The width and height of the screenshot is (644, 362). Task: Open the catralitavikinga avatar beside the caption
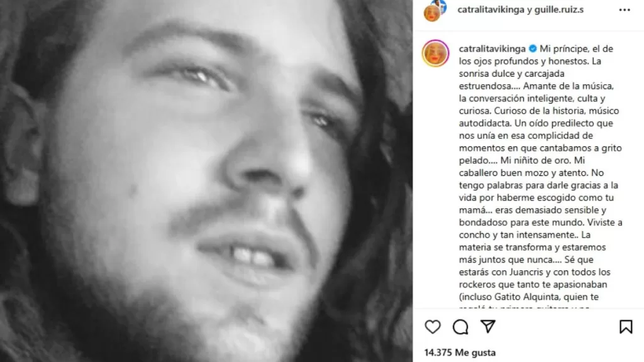pos(435,53)
